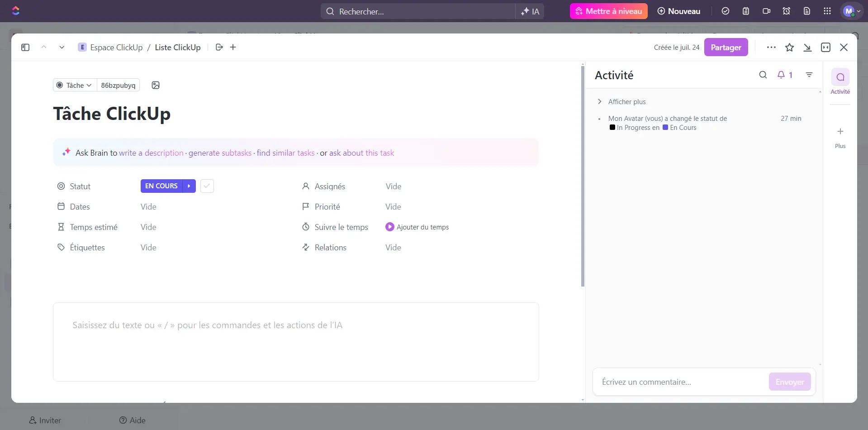Set the Relations field value

tap(393, 248)
